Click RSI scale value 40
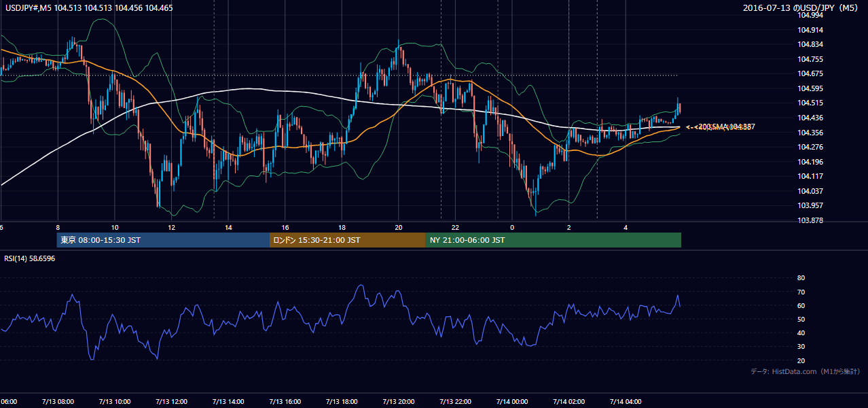This screenshot has width=868, height=408. [801, 333]
